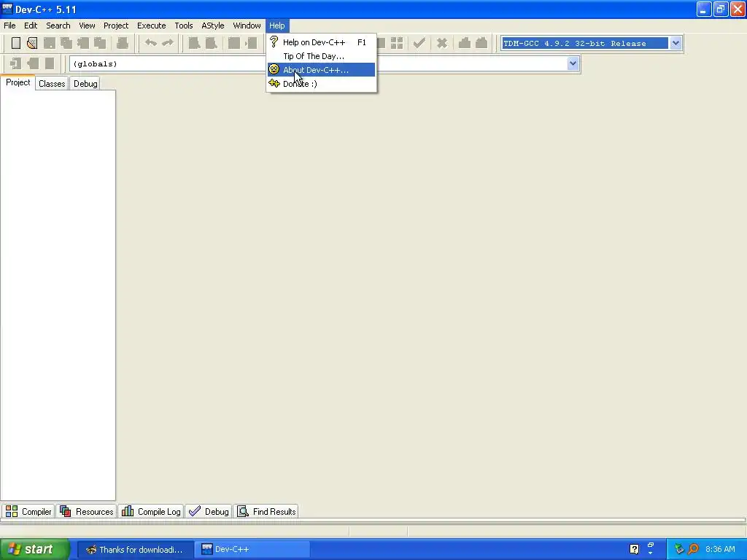Click the Profile Analysis toolbar icon
Image resolution: width=747 pixels, height=560 pixels.
(465, 43)
